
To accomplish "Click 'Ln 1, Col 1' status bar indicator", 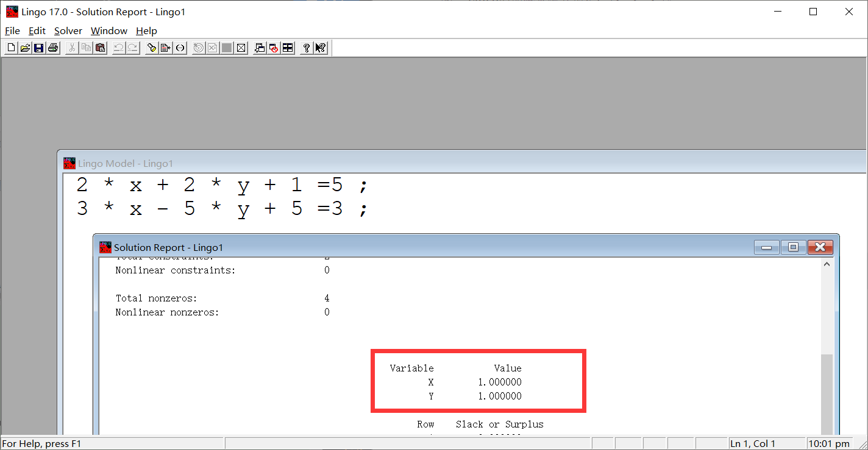I will coord(753,444).
